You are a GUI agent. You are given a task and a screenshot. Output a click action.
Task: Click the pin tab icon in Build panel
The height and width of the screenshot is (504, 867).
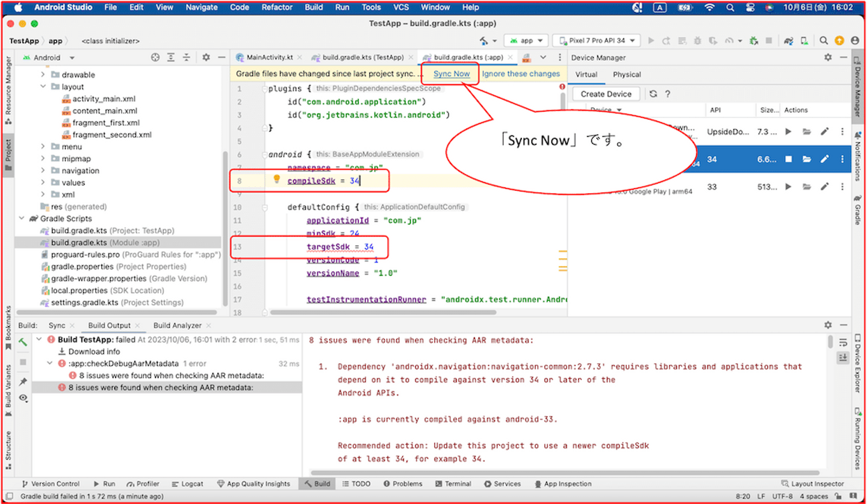point(23,382)
